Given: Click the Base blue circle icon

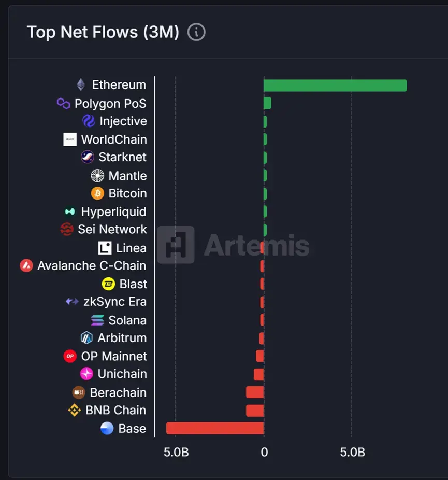Looking at the screenshot, I should click(x=107, y=429).
